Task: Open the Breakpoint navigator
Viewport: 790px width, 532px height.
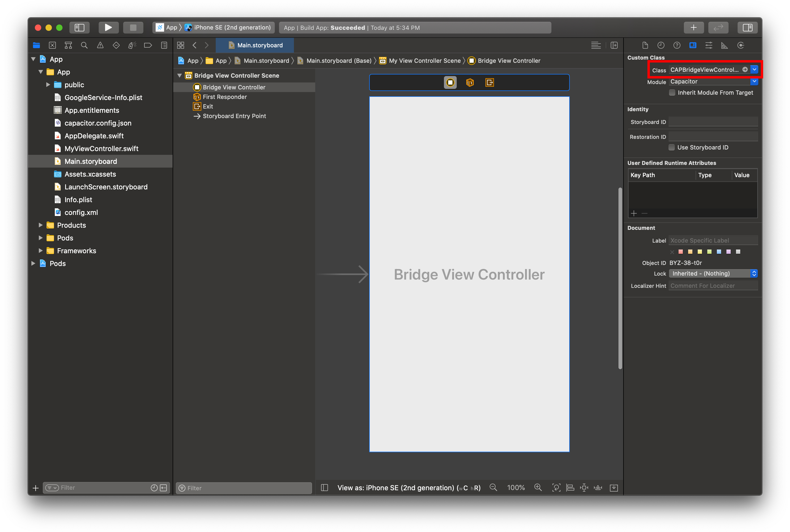Action: [148, 45]
